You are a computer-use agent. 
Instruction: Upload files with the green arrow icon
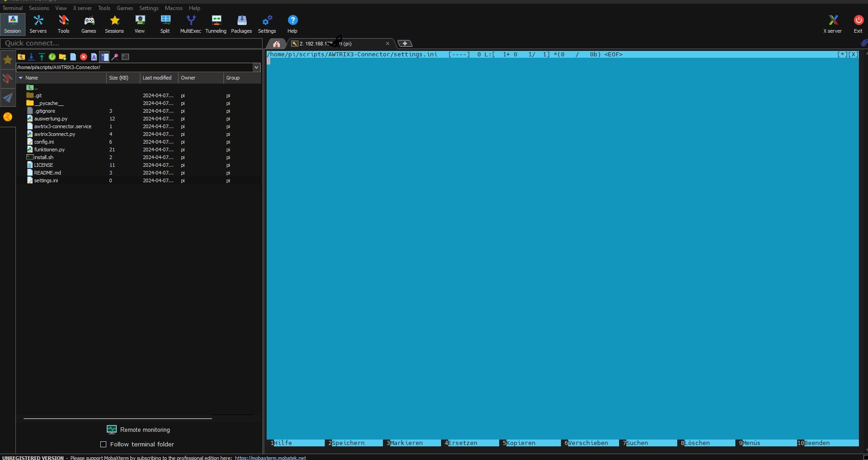(x=42, y=57)
